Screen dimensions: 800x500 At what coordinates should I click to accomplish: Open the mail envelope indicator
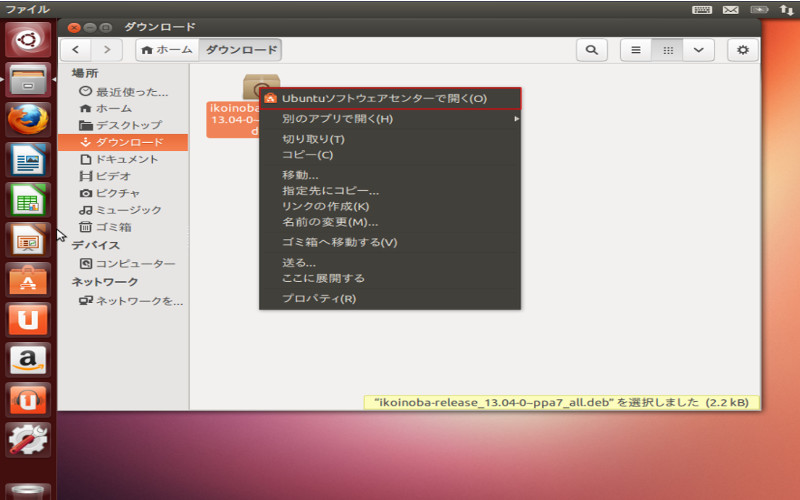click(x=731, y=10)
